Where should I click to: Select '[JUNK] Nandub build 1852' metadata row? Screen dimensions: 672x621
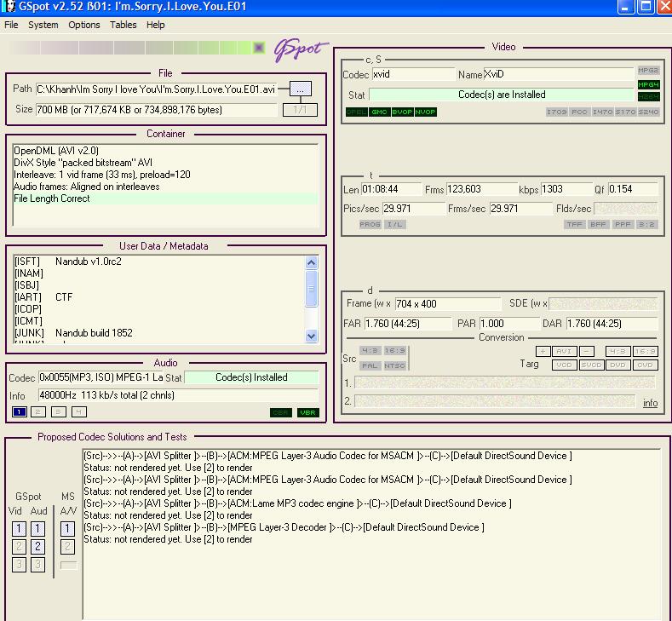(x=159, y=333)
